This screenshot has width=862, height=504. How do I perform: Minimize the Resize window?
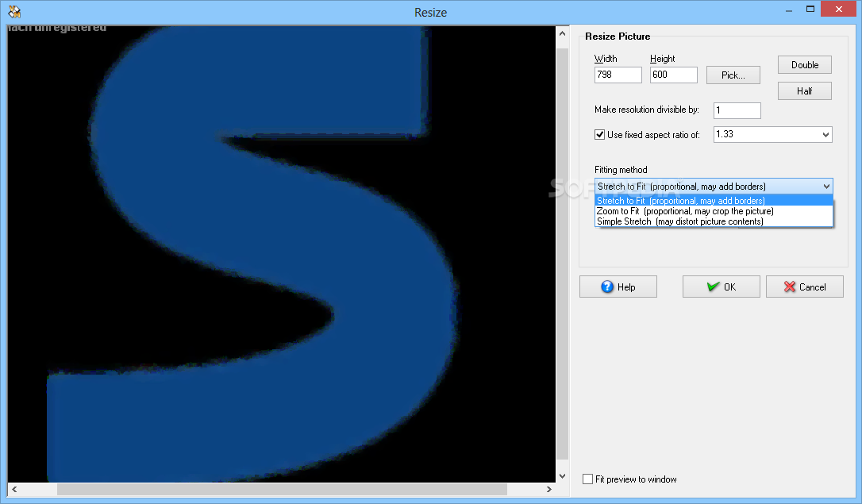789,10
